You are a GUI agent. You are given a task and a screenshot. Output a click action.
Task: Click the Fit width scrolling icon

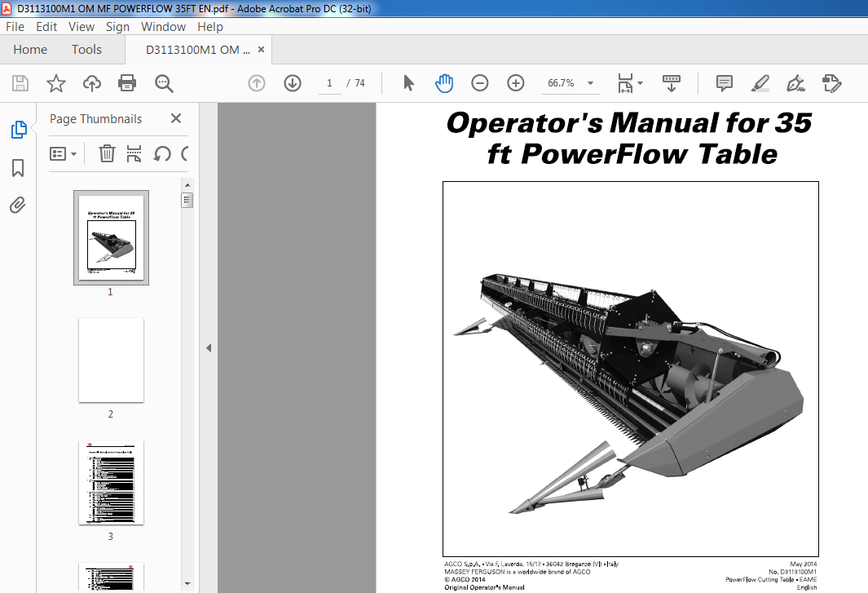click(x=626, y=83)
